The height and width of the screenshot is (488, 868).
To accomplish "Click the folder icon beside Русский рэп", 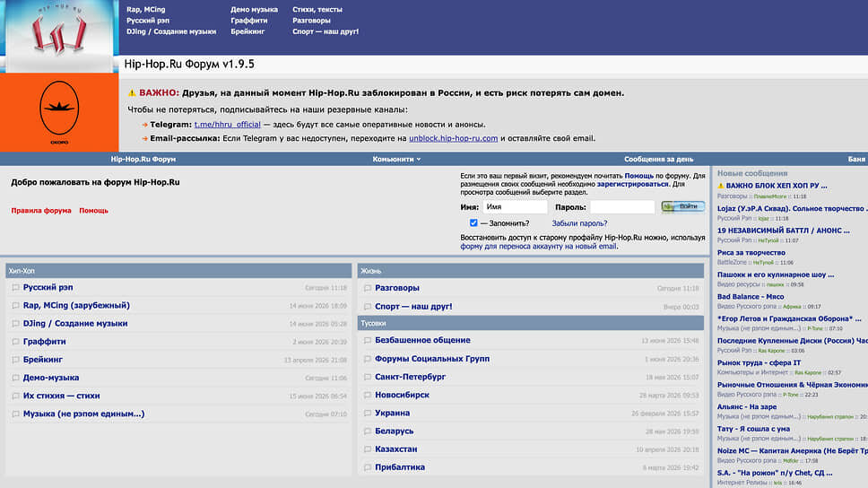I will click(x=15, y=287).
